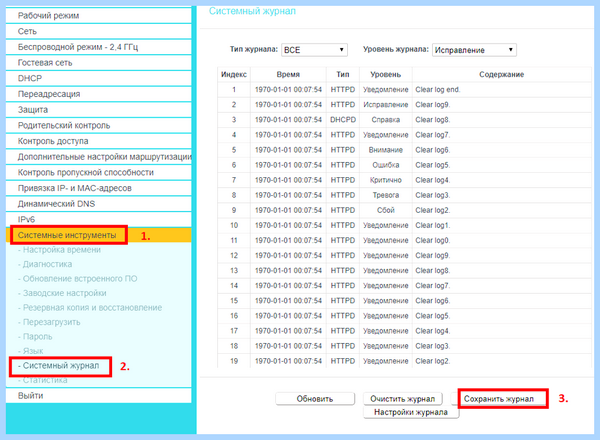Select the Диагностика submenu item
The width and height of the screenshot is (600, 440).
coord(47,264)
